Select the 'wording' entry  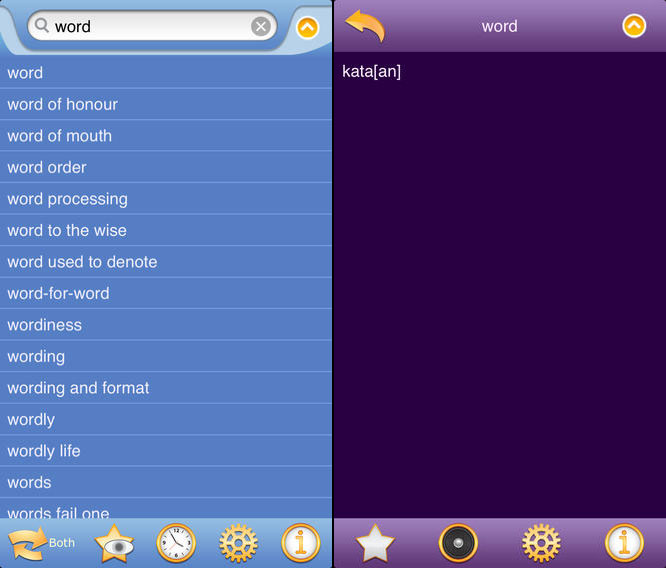click(166, 356)
